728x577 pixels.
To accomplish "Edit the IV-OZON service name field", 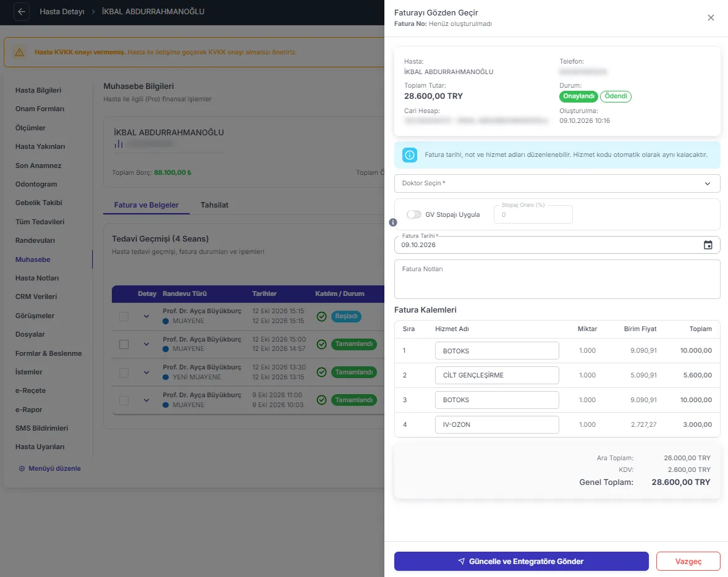I will pos(497,424).
